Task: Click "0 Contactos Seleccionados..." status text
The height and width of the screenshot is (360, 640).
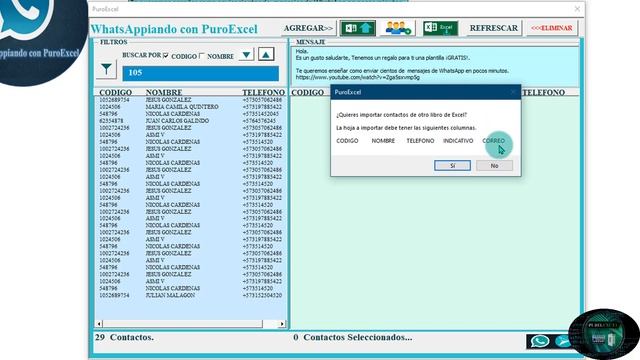Action: click(353, 338)
